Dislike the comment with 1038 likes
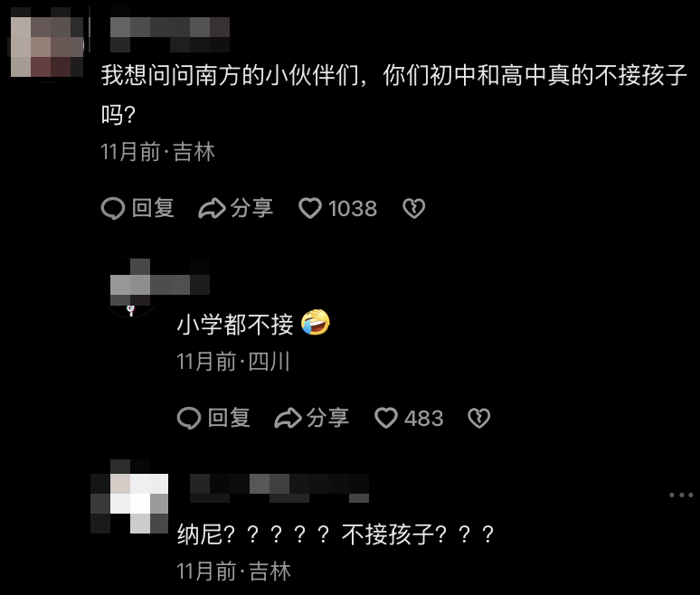Image resolution: width=700 pixels, height=595 pixels. 414,208
